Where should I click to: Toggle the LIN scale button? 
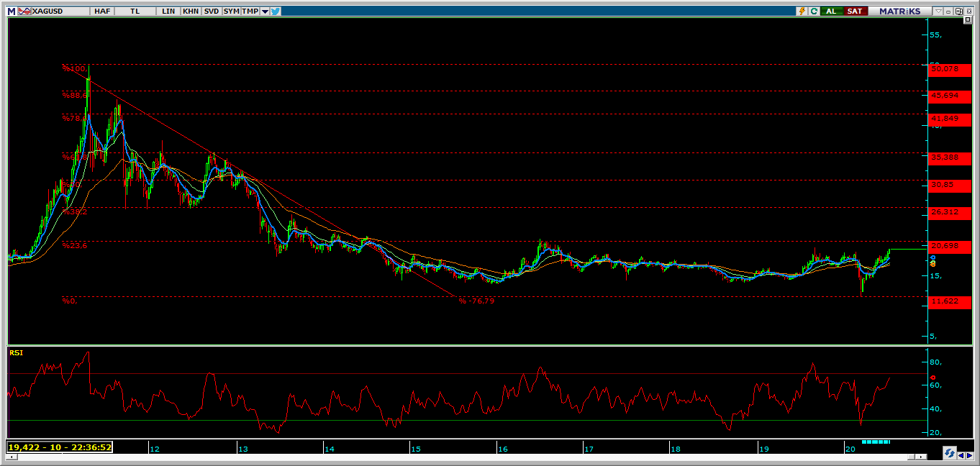168,12
